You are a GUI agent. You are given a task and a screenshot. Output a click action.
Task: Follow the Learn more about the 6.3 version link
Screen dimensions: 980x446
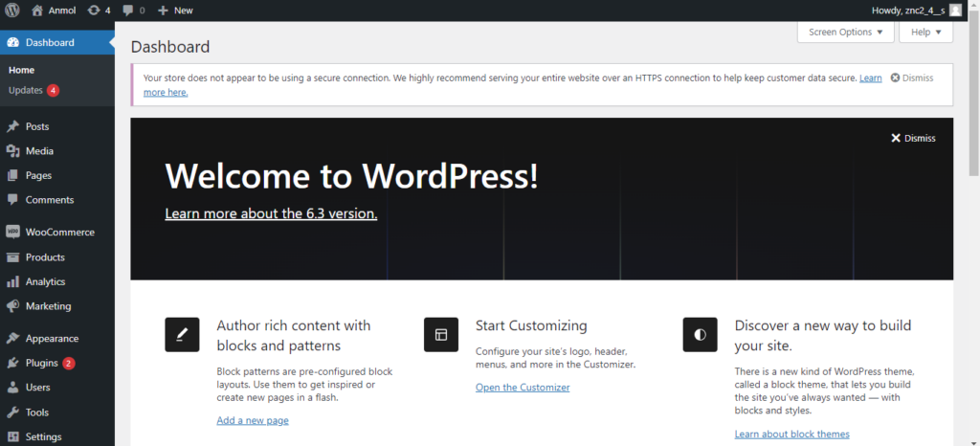coord(271,213)
